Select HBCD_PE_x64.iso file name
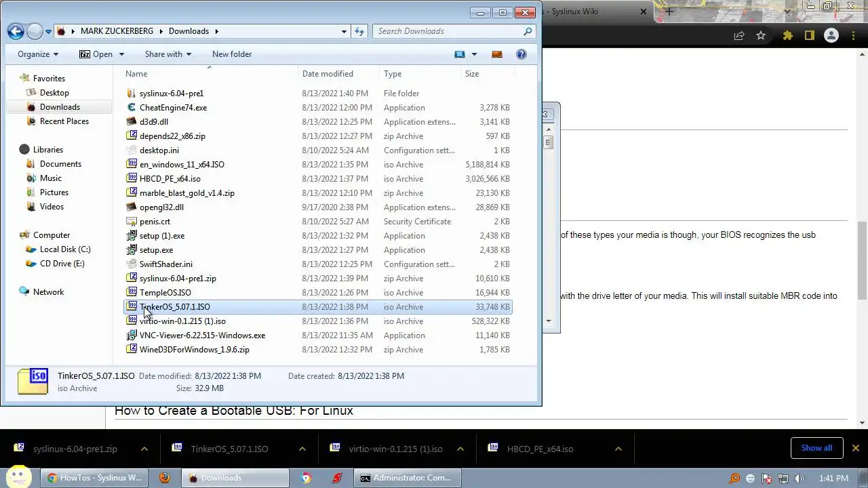Screen dimensions: 868x488 (x=170, y=179)
